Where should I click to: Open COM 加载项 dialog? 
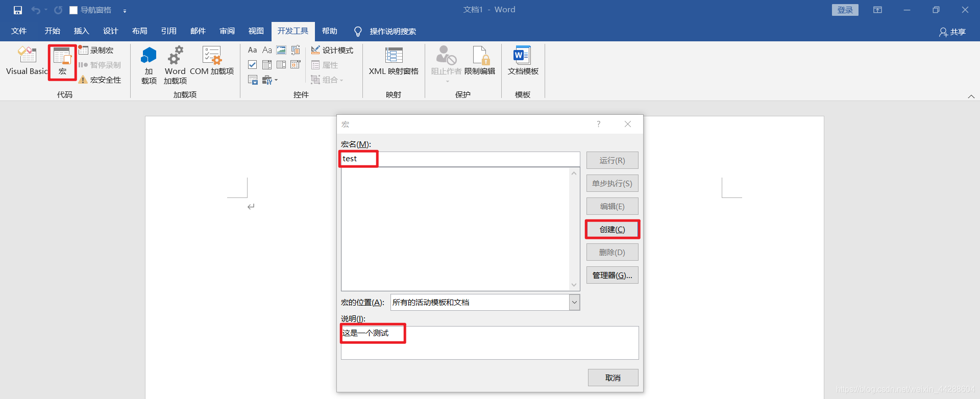pos(212,61)
